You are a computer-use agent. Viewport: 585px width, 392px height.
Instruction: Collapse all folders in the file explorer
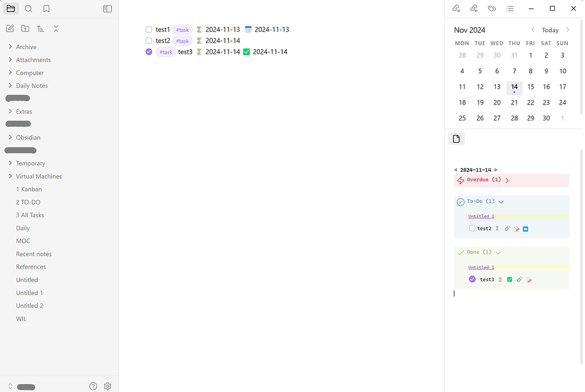(56, 28)
